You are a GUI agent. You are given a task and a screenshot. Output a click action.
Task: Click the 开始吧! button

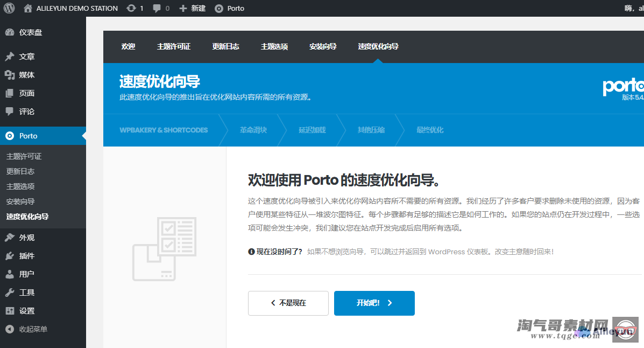click(374, 303)
